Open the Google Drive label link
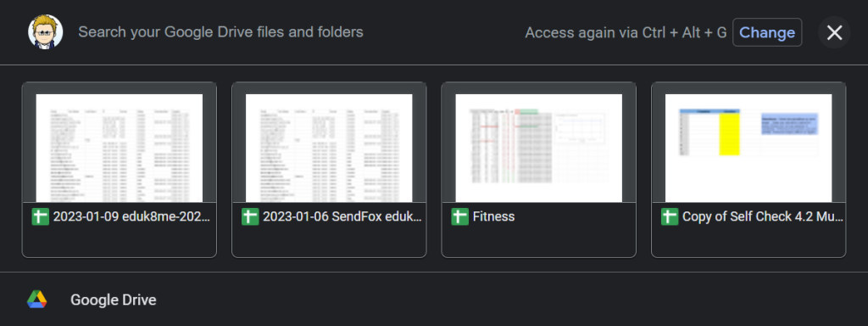The height and width of the screenshot is (326, 868). (113, 301)
